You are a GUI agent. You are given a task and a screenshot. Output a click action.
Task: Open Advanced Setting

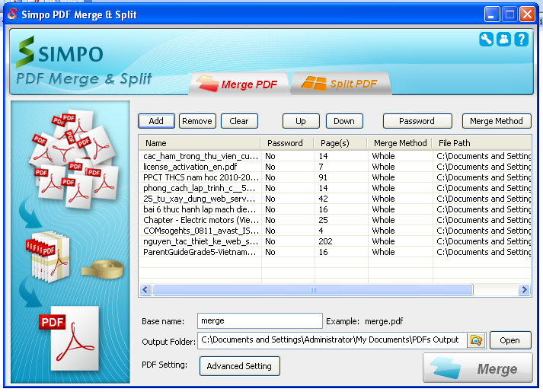pos(240,366)
